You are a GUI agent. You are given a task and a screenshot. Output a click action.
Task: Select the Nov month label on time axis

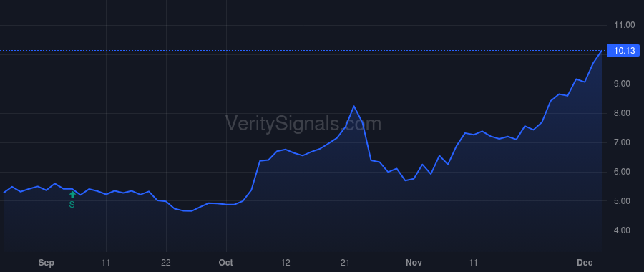tap(414, 263)
